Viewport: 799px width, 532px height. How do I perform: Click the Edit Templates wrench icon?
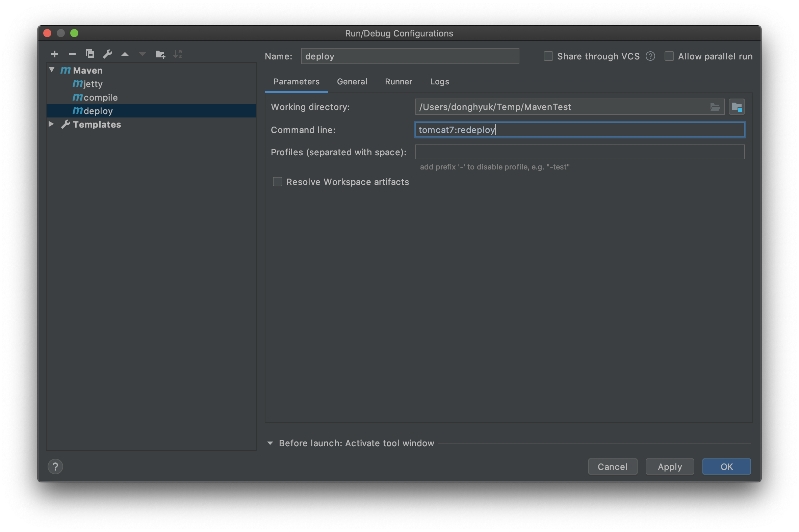pyautogui.click(x=107, y=54)
